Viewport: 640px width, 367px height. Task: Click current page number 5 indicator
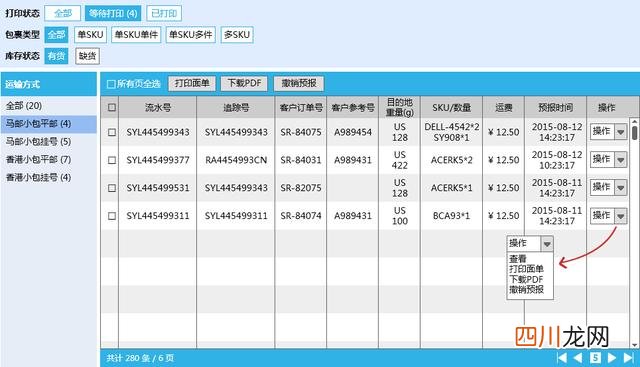595,358
